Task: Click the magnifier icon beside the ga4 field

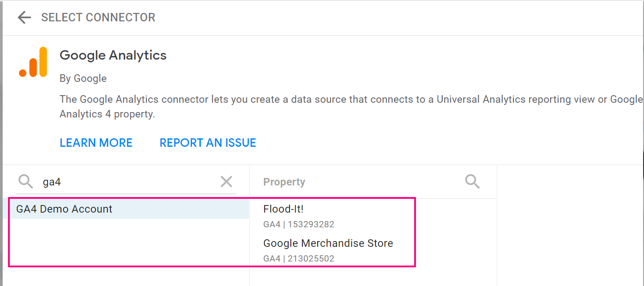Action: [x=26, y=181]
